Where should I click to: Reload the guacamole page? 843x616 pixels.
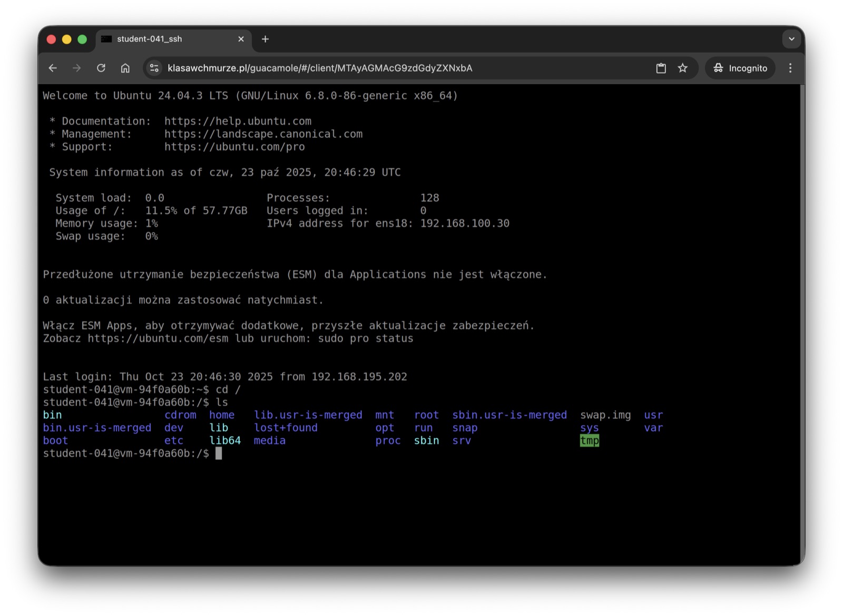point(101,68)
